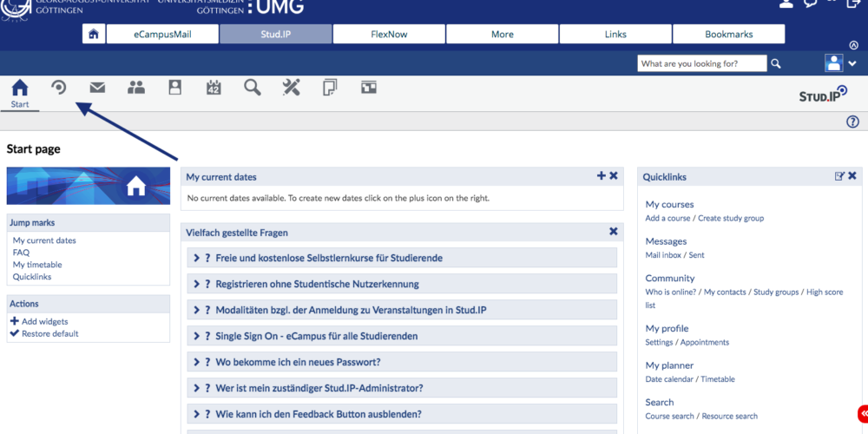Add a new date with the plus icon
The width and height of the screenshot is (868, 434).
click(x=602, y=175)
